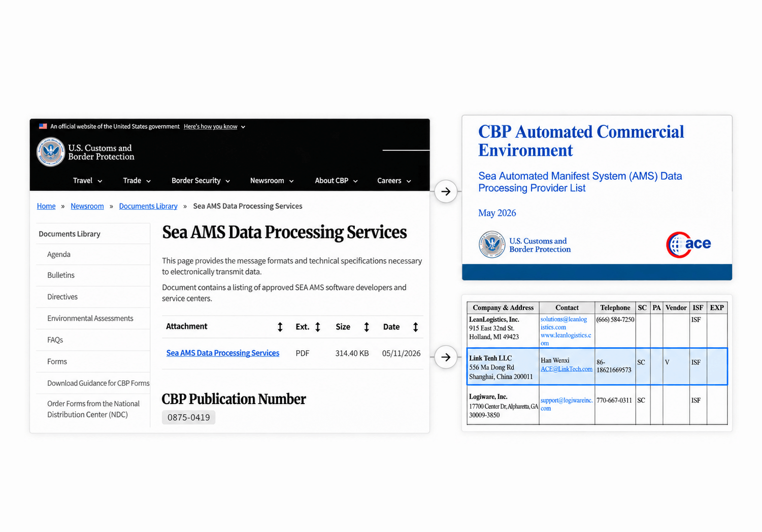Click the "CBP Automated Commercial Environment" PDF title
762x532 pixels.
click(581, 141)
